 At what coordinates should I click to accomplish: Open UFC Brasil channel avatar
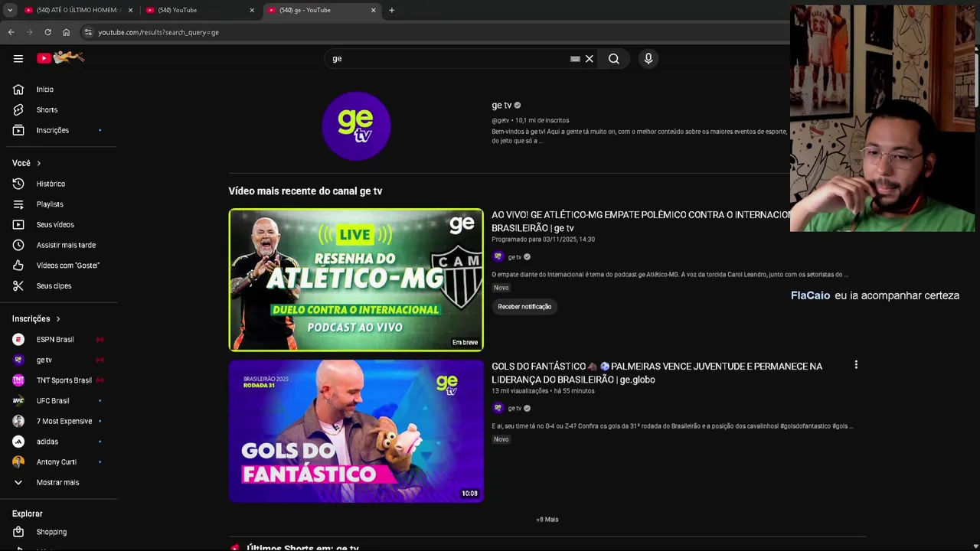pos(18,400)
